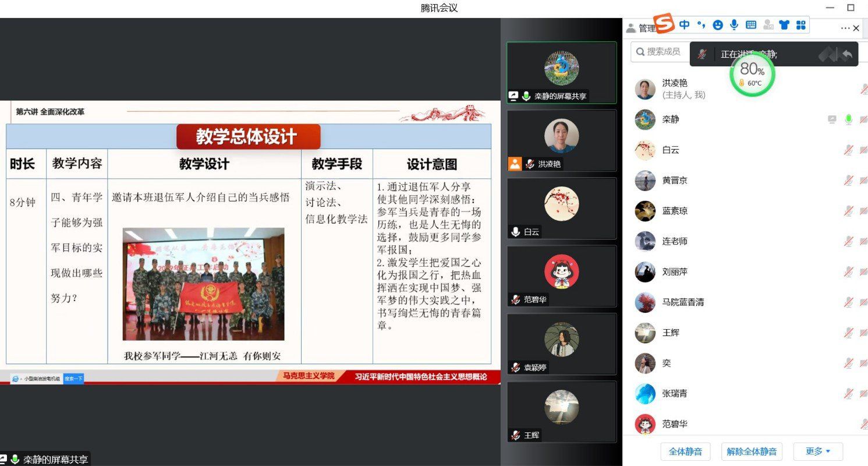Open the three-dots menu in member panel header

tap(845, 28)
